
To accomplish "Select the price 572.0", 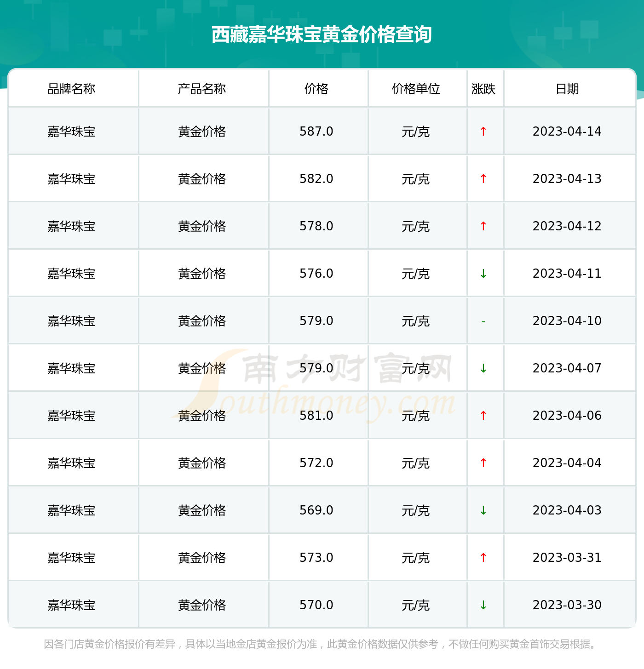I will click(316, 463).
